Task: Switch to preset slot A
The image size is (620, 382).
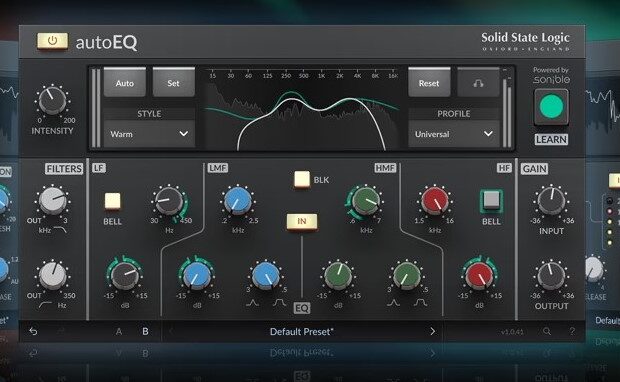Action: pos(119,331)
